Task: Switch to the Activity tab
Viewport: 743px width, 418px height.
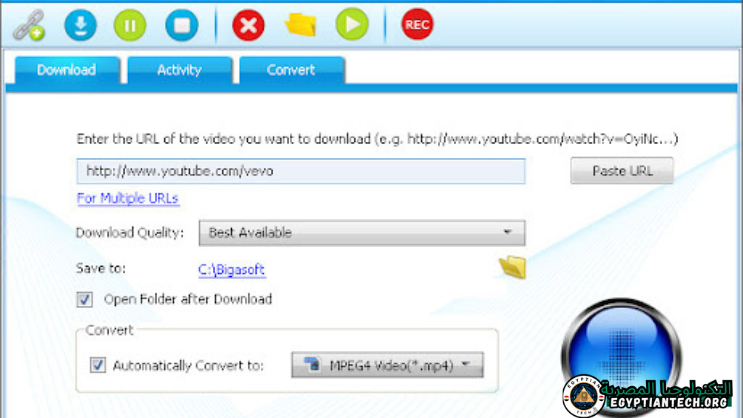Action: pos(179,70)
